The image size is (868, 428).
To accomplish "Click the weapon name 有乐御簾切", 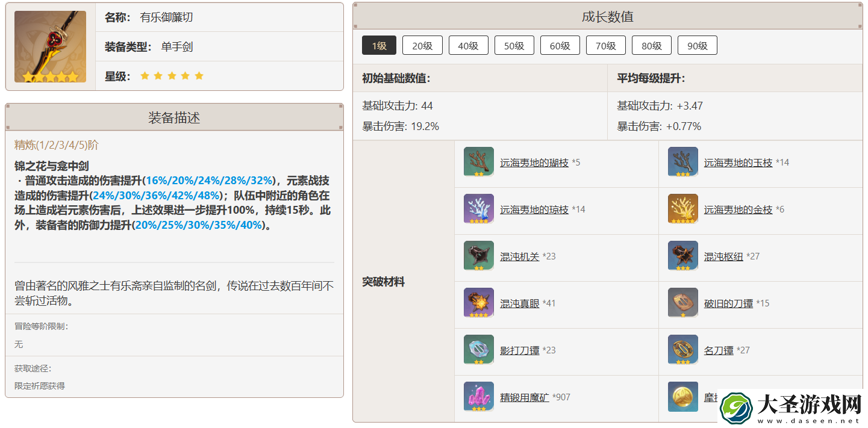I will (166, 17).
